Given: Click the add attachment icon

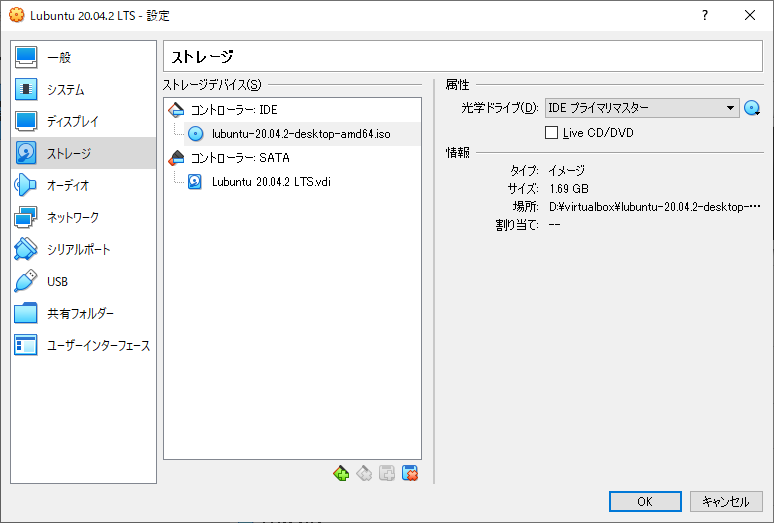Looking at the screenshot, I should pos(387,474).
